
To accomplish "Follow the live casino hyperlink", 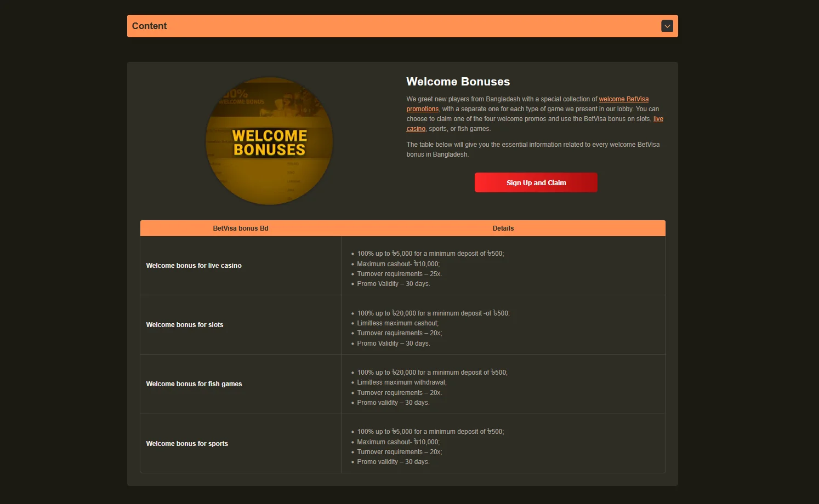I will coord(658,119).
